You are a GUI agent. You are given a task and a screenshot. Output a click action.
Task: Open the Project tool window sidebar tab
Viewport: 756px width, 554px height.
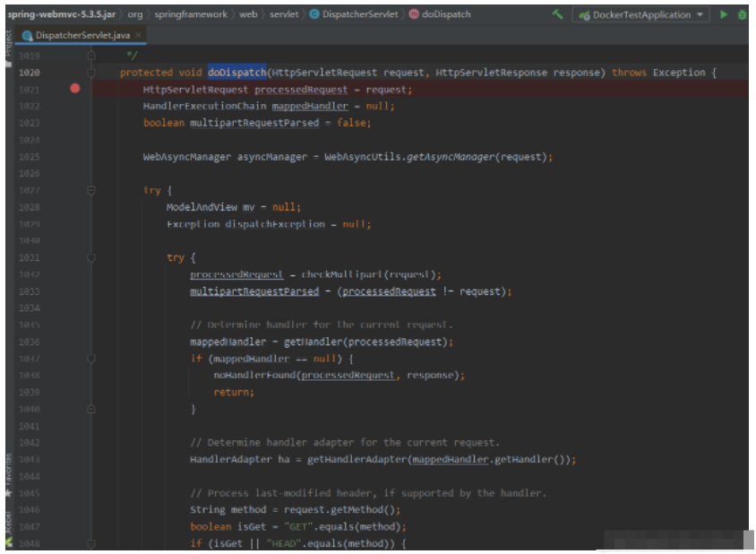click(9, 45)
